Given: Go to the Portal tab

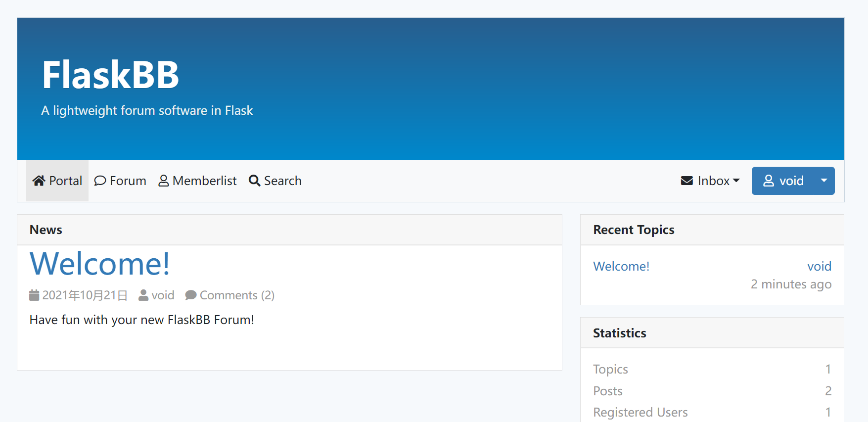Looking at the screenshot, I should pos(57,181).
